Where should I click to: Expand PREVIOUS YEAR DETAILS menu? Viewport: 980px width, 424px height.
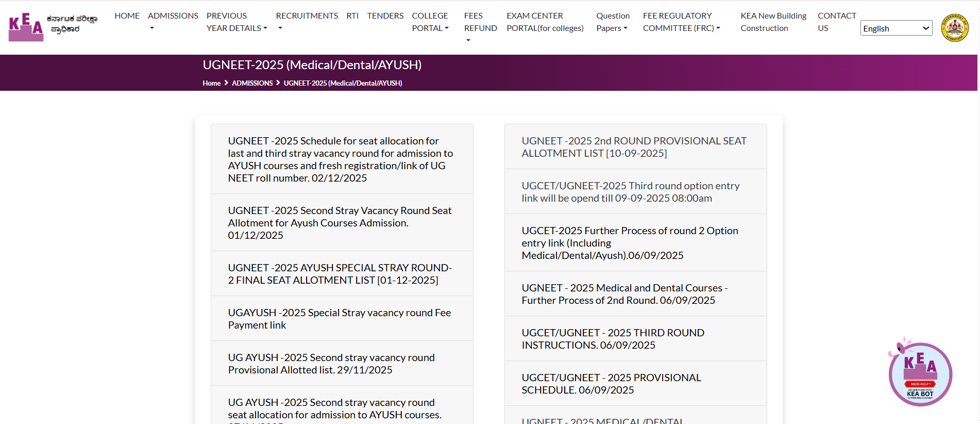click(x=236, y=22)
